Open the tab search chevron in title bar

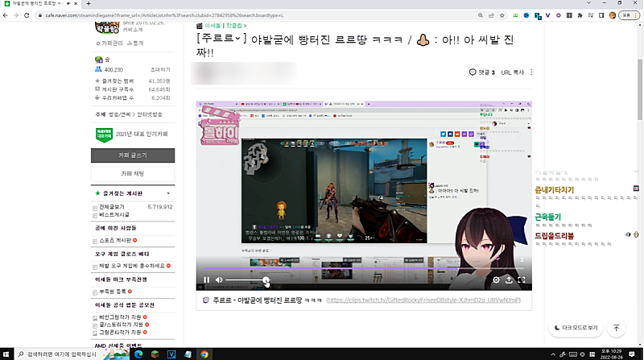tap(588, 3)
